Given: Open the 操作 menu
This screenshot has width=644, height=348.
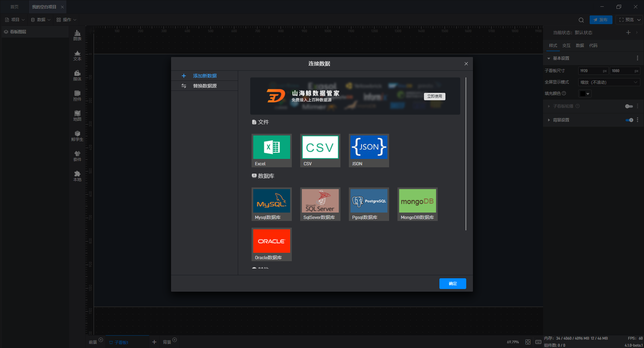Looking at the screenshot, I should click(x=66, y=20).
